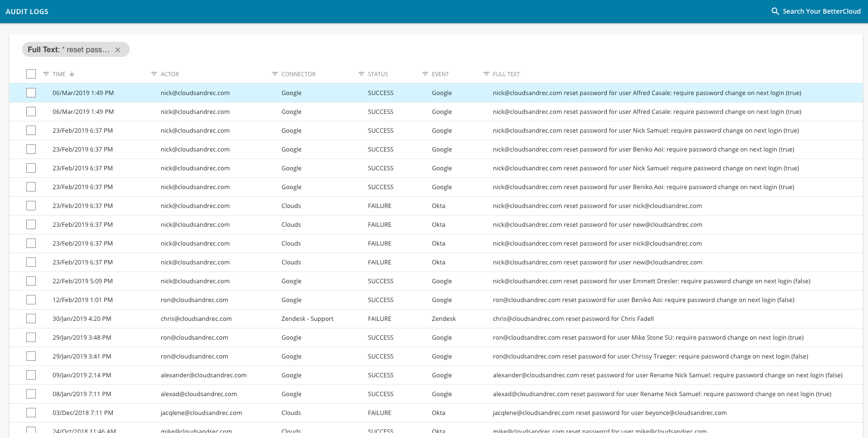
Task: Focus the Search Your BetterCloud field
Action: click(821, 11)
